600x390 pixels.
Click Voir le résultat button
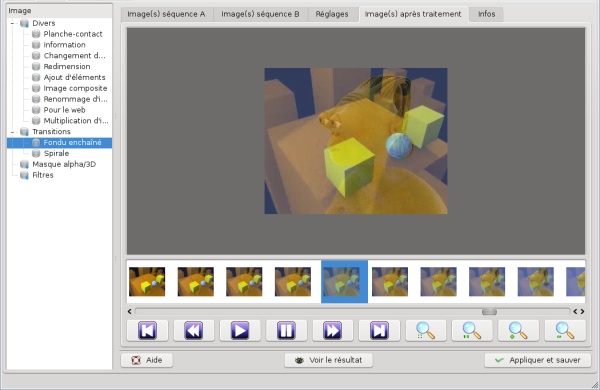coord(328,360)
